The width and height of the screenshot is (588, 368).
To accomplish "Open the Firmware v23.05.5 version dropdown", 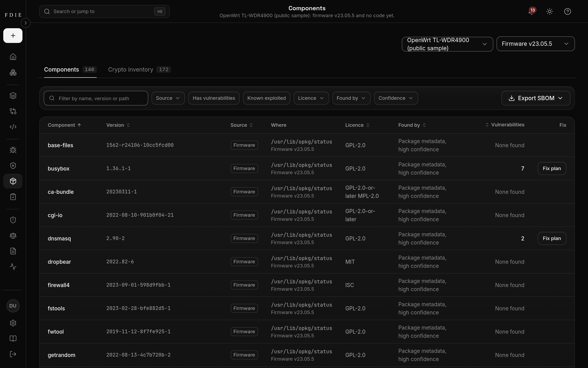I will point(536,44).
